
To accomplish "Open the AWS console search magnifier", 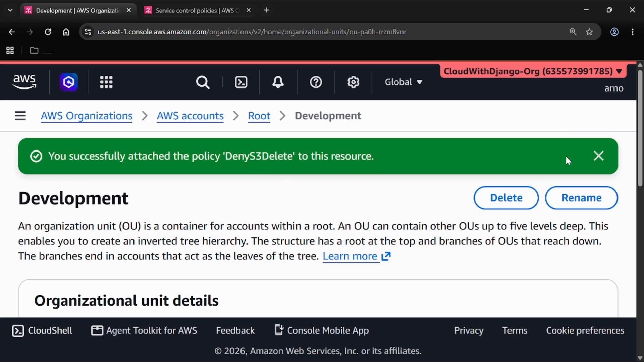I will 203,82.
